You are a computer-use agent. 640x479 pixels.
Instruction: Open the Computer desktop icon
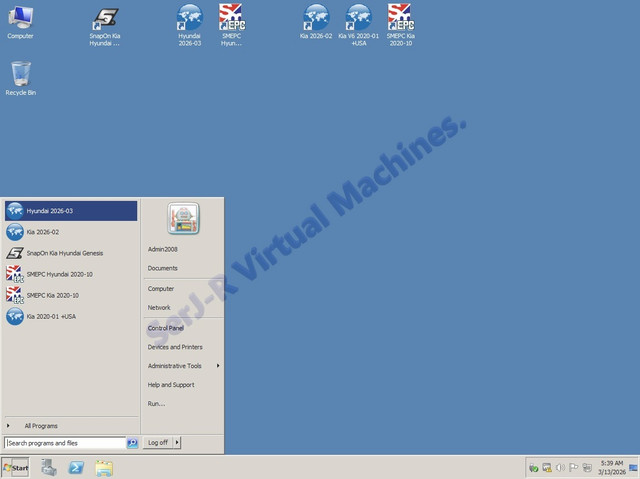[20, 22]
